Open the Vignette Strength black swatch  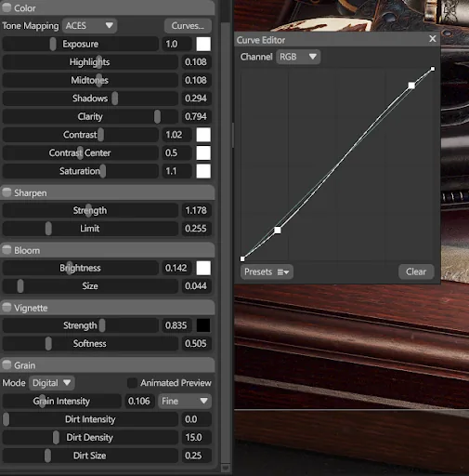[x=203, y=325]
